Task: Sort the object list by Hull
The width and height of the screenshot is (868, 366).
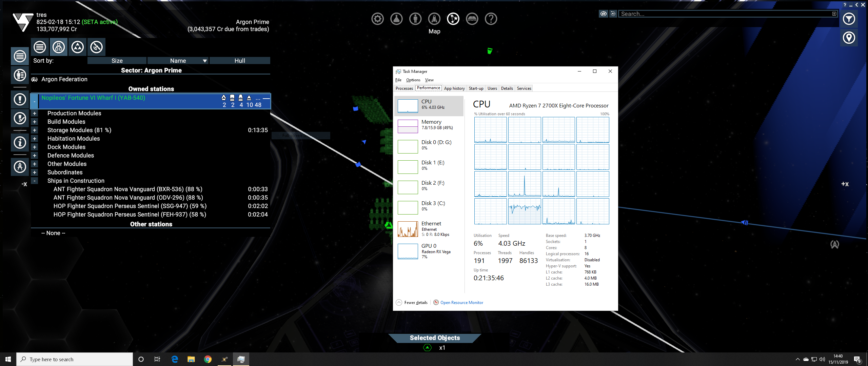Action: tap(240, 61)
